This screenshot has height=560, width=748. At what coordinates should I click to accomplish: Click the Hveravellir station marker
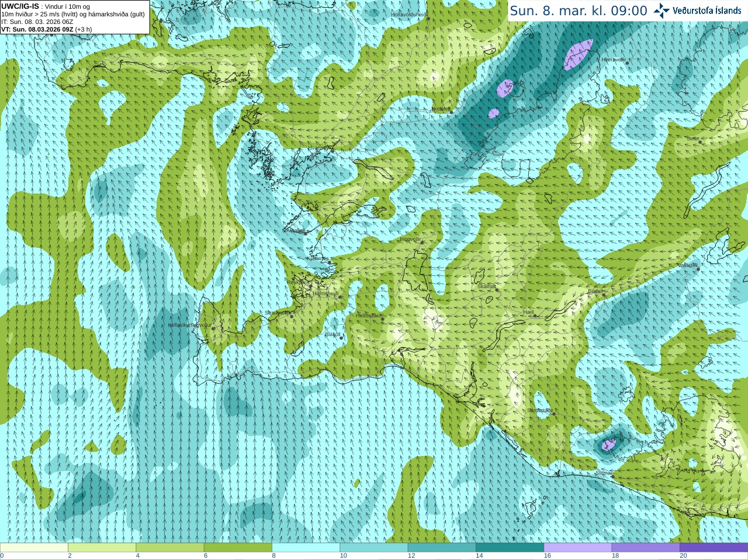click(x=627, y=63)
